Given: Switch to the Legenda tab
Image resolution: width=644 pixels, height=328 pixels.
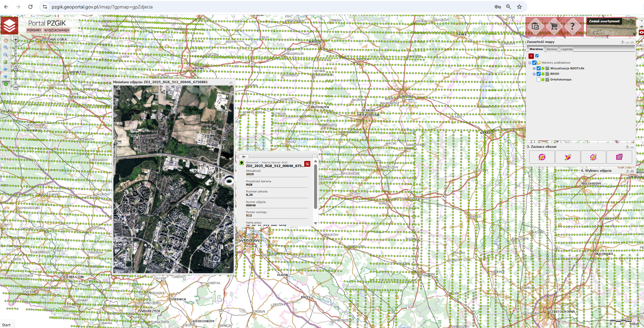Looking at the screenshot, I should coord(567,49).
